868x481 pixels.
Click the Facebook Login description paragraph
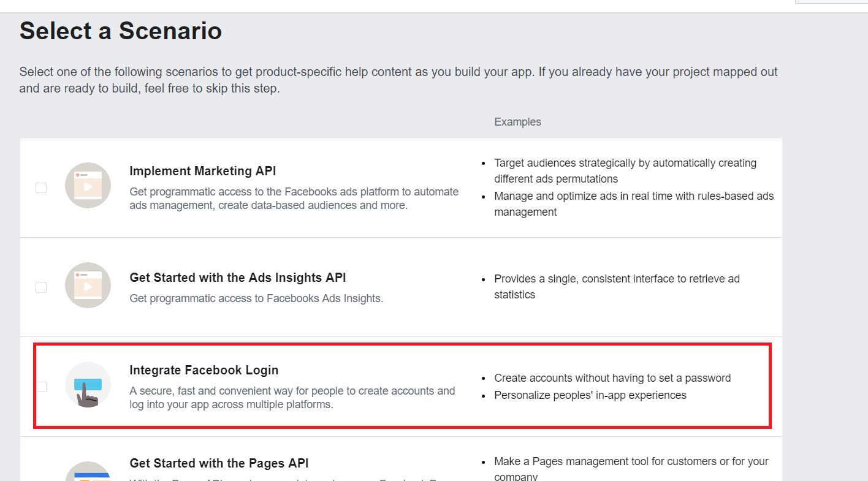pyautogui.click(x=292, y=398)
